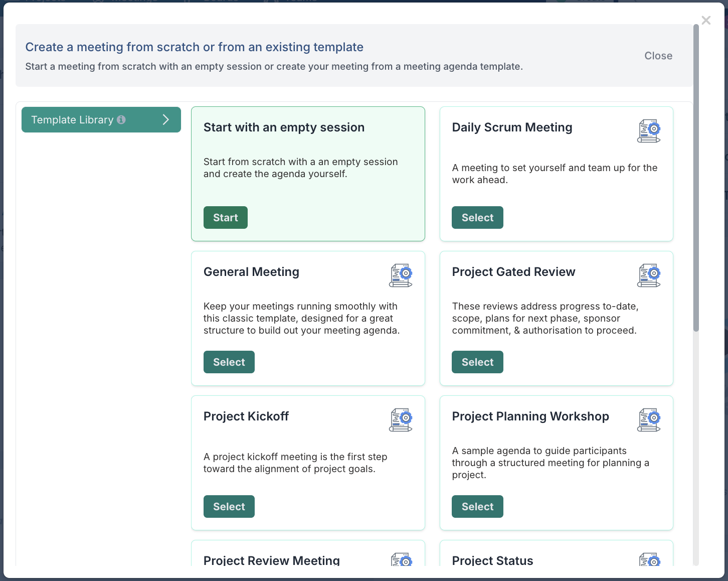This screenshot has width=728, height=581.
Task: Click the Project Status card title
Action: [x=492, y=560]
